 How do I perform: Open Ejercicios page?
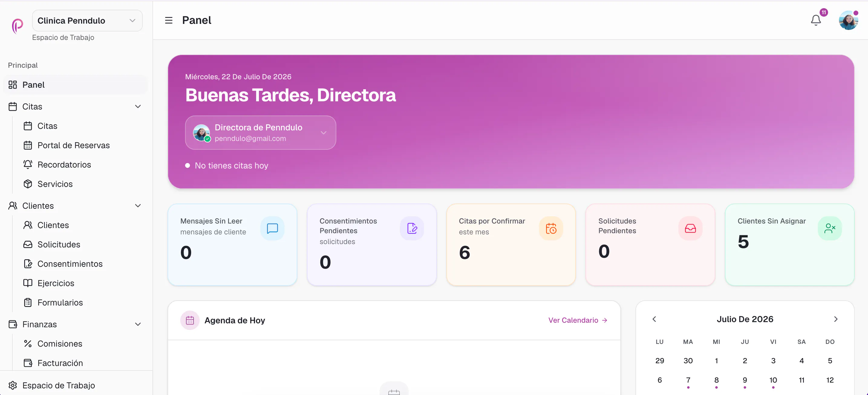point(83,283)
